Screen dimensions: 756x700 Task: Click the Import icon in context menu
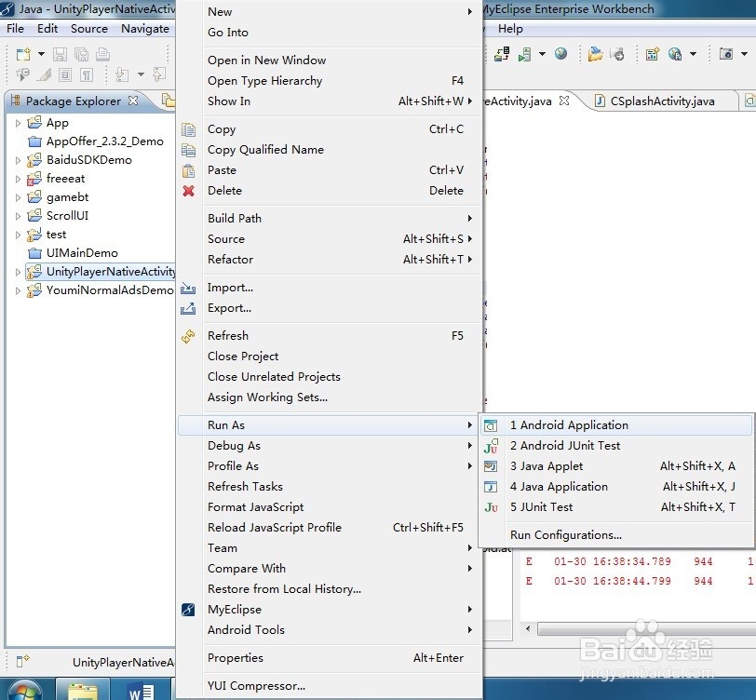click(x=187, y=289)
